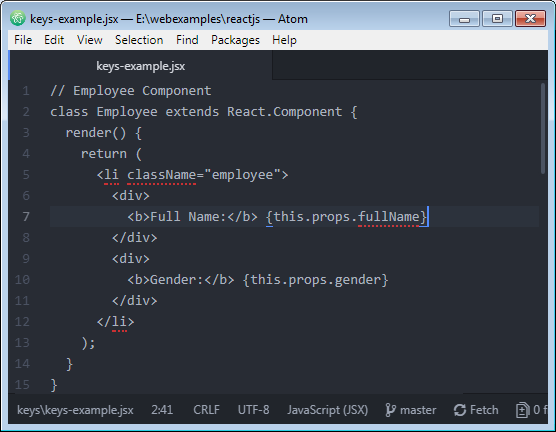Click line number 10 in the gutter

22,280
